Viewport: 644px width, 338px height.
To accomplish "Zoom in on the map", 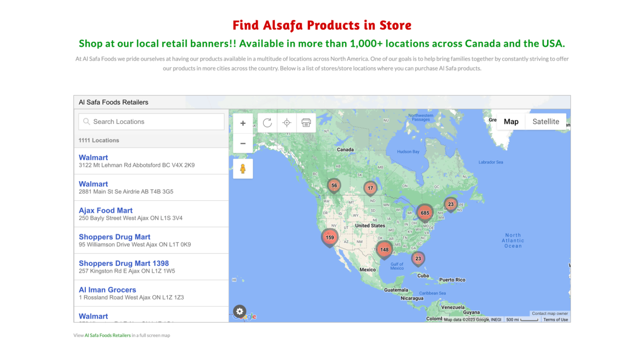I will [243, 123].
